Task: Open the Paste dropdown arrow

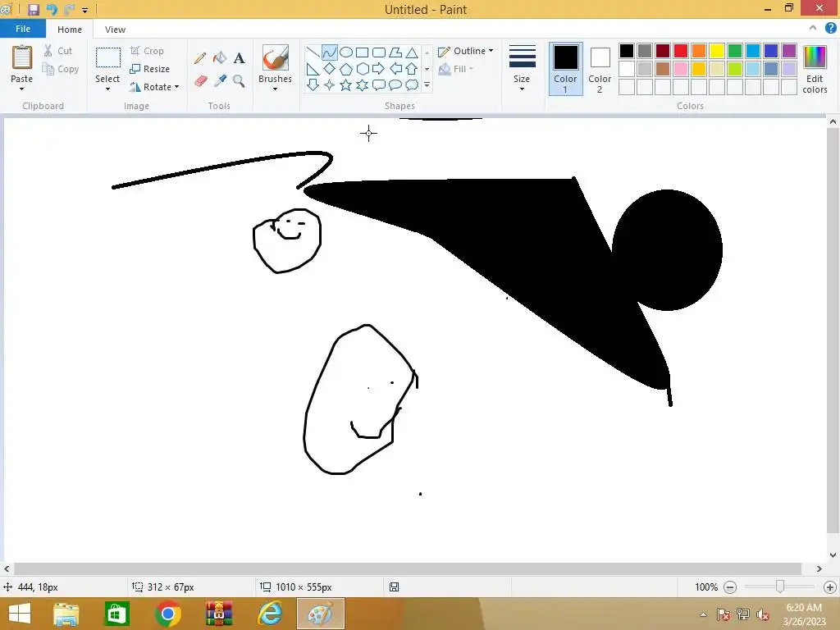Action: pyautogui.click(x=21, y=89)
